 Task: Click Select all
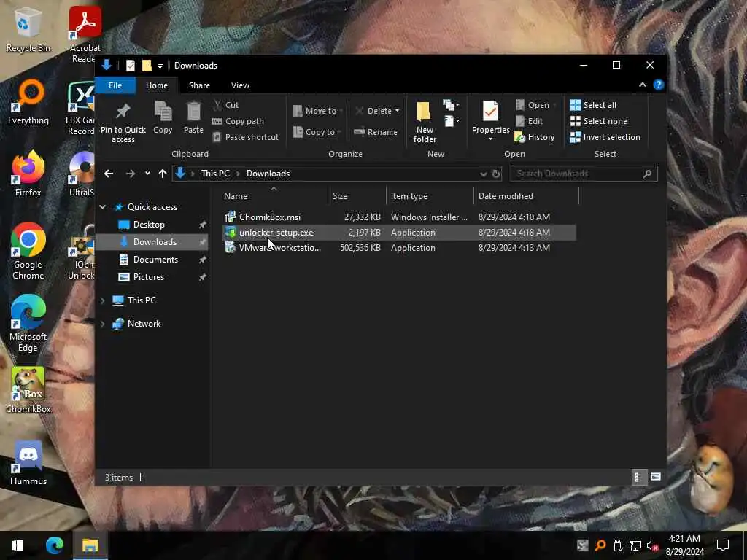click(x=593, y=105)
